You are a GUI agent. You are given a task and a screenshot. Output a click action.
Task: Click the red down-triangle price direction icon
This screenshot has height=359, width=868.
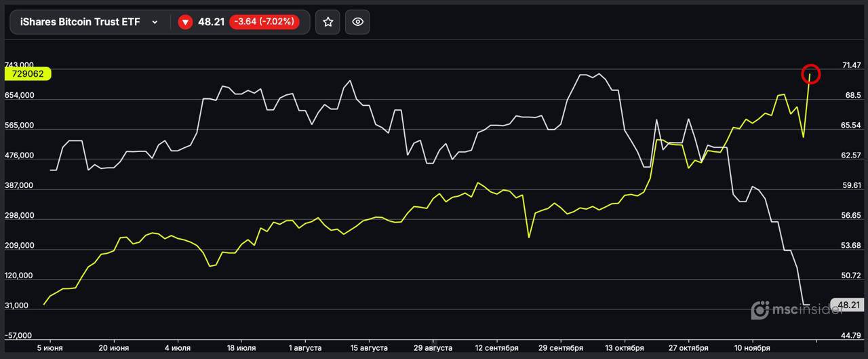click(x=185, y=22)
